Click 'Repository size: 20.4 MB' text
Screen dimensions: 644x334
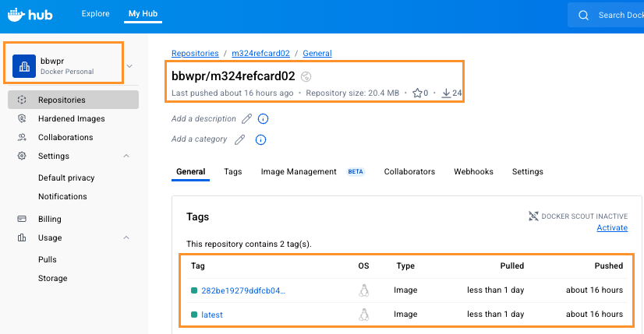tap(352, 93)
